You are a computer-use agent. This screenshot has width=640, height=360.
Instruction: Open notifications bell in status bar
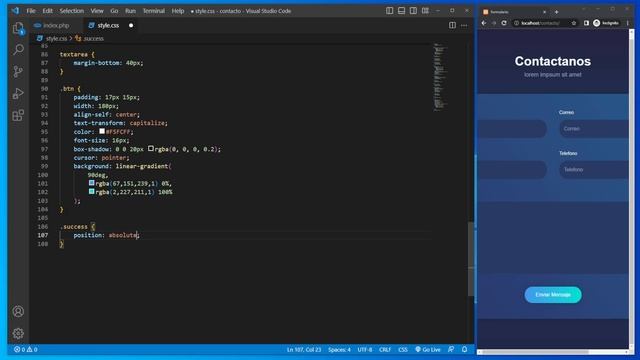click(464, 349)
